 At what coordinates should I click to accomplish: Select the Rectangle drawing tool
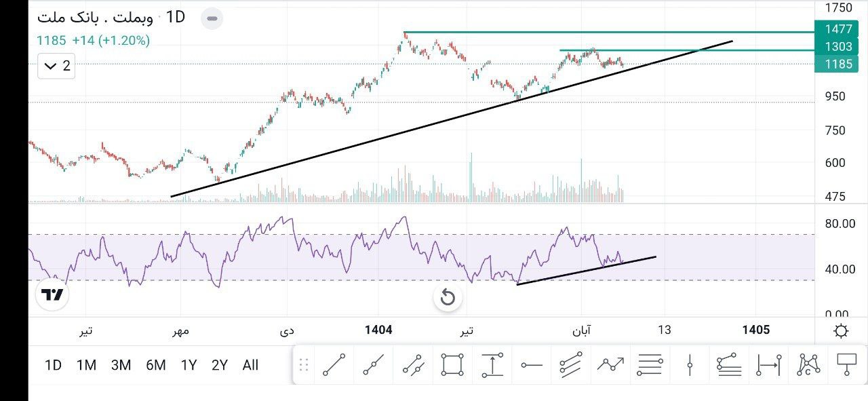coord(453,364)
